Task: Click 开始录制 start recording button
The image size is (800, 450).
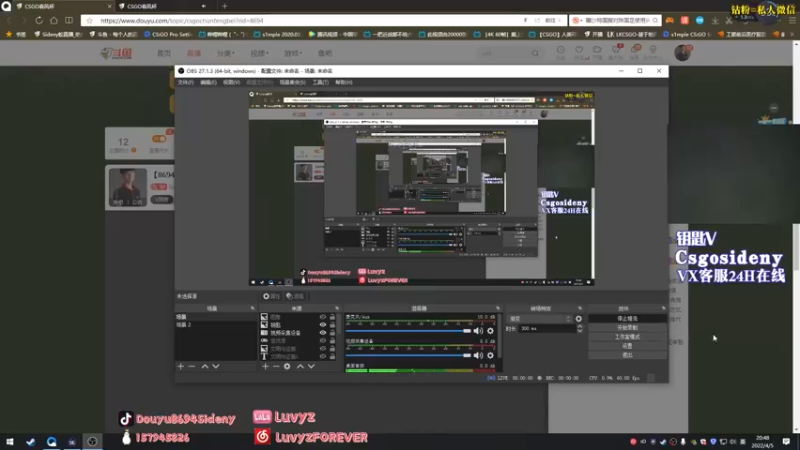Action: (627, 328)
